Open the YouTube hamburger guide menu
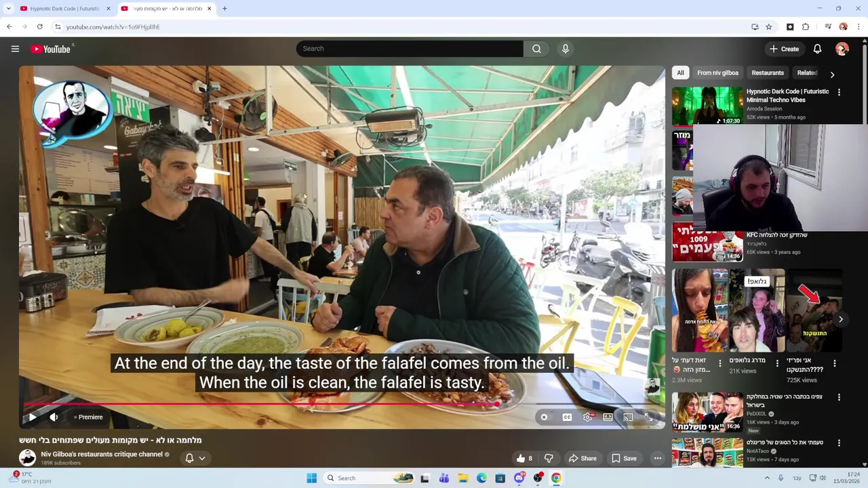The height and width of the screenshot is (488, 868). coord(15,49)
